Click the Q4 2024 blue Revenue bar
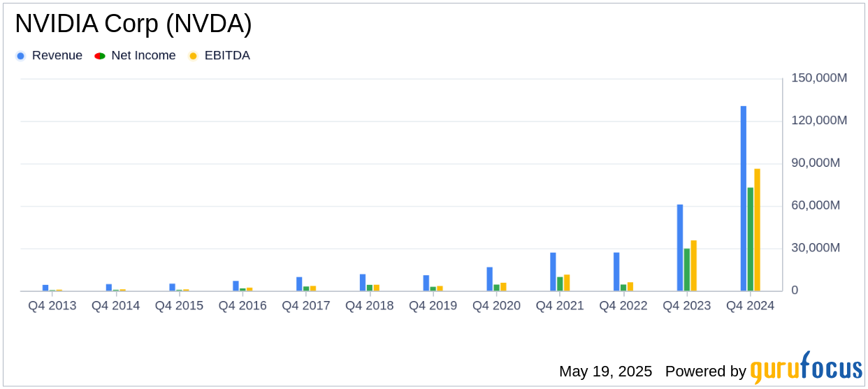The width and height of the screenshot is (868, 389). pyautogui.click(x=744, y=198)
